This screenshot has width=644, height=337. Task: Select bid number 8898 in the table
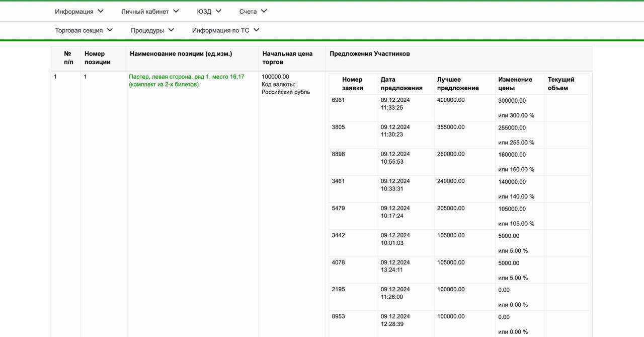tap(338, 154)
